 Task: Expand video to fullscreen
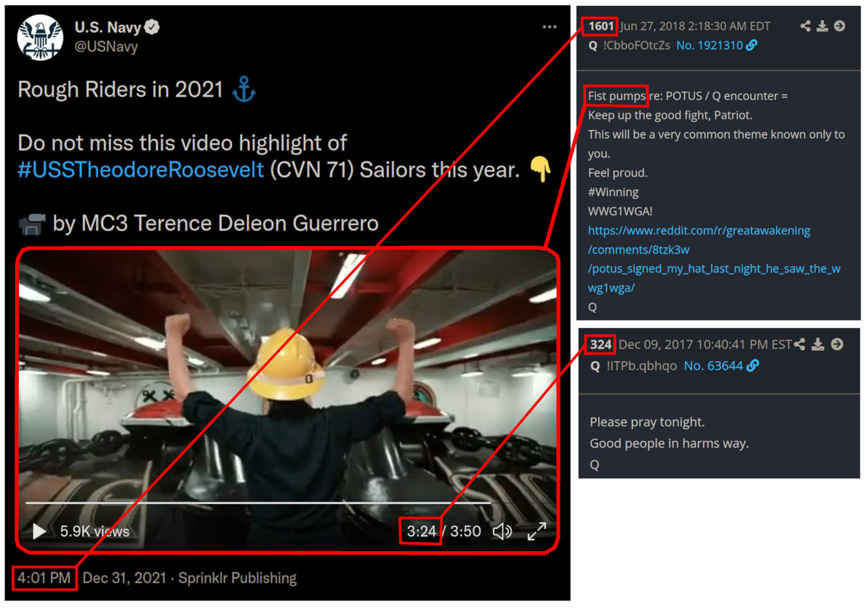537,531
